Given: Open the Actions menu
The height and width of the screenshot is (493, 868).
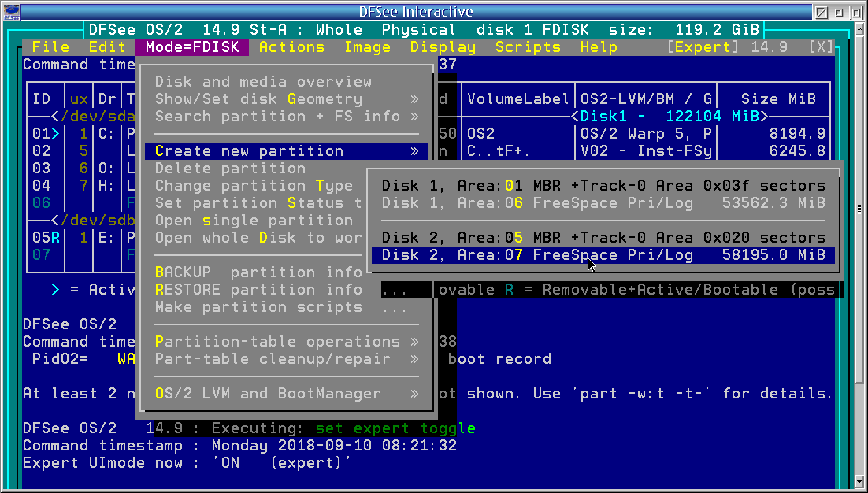Looking at the screenshot, I should [x=291, y=47].
